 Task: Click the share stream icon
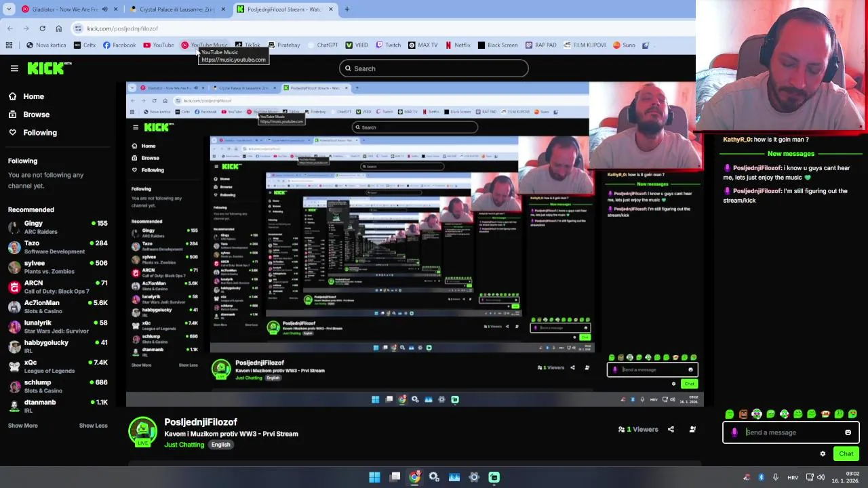coord(671,429)
